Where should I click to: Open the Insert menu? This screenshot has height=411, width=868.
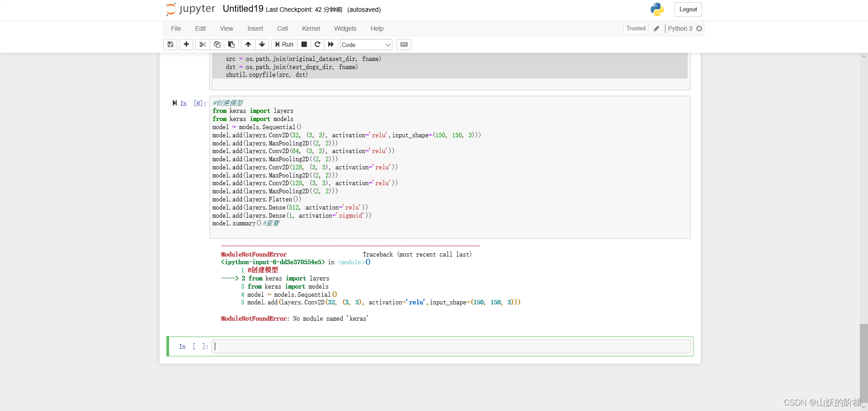click(255, 28)
